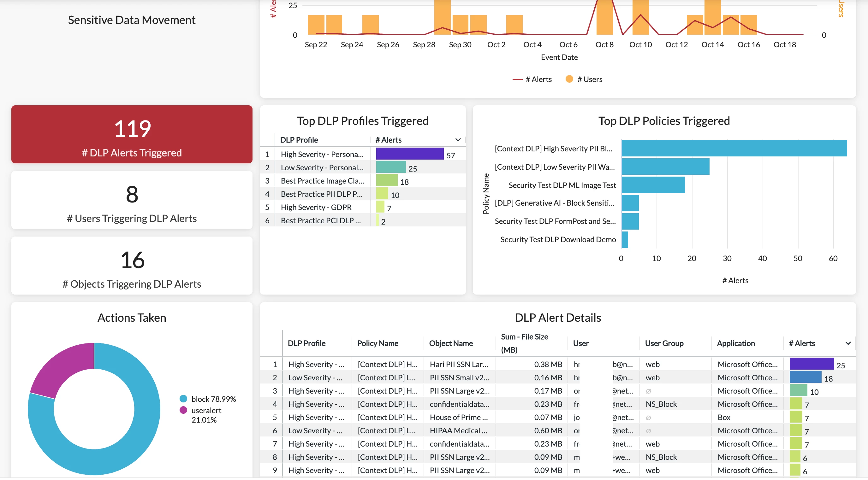This screenshot has height=480, width=868.
Task: Click the 119 DLP Alerts Triggered tile
Action: coord(132,134)
